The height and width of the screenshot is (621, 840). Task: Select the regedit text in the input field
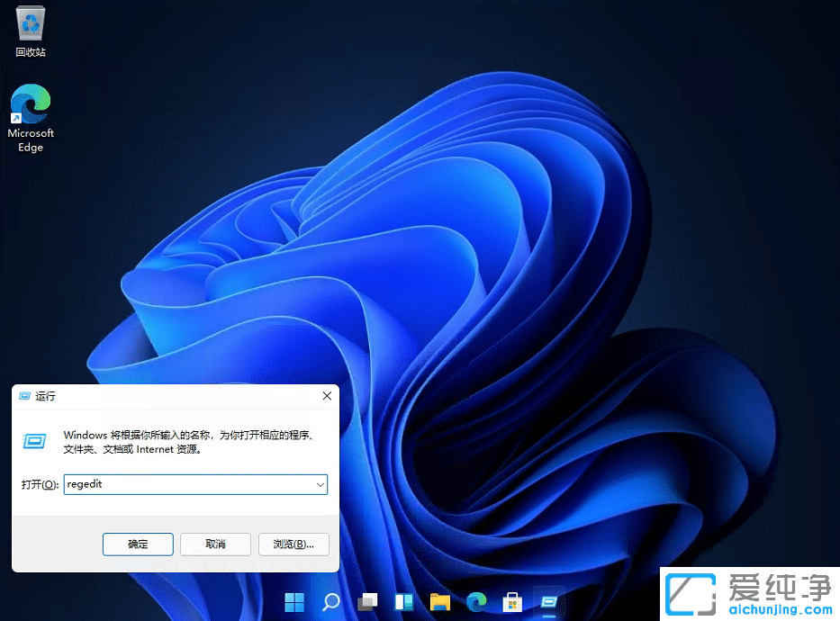[x=86, y=484]
